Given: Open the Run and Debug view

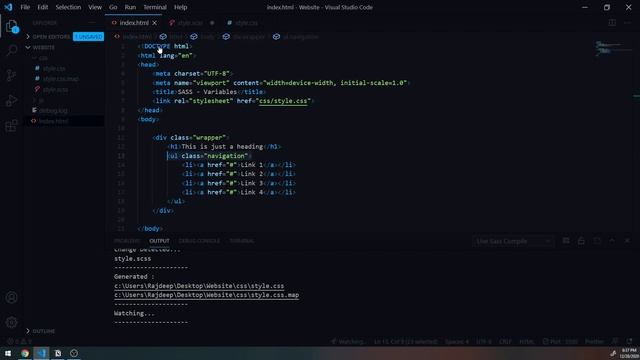Looking at the screenshot, I should point(12,100).
